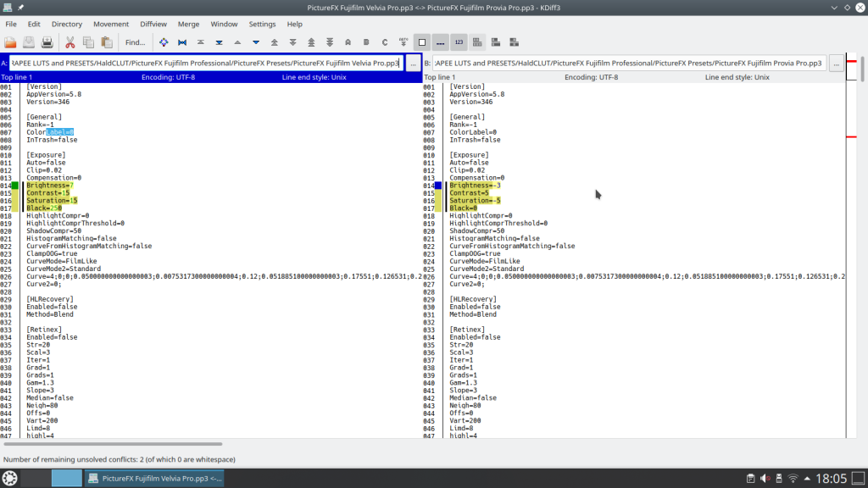Click the Paste clipboard toolbar icon
This screenshot has height=488, width=868.
pos(107,42)
